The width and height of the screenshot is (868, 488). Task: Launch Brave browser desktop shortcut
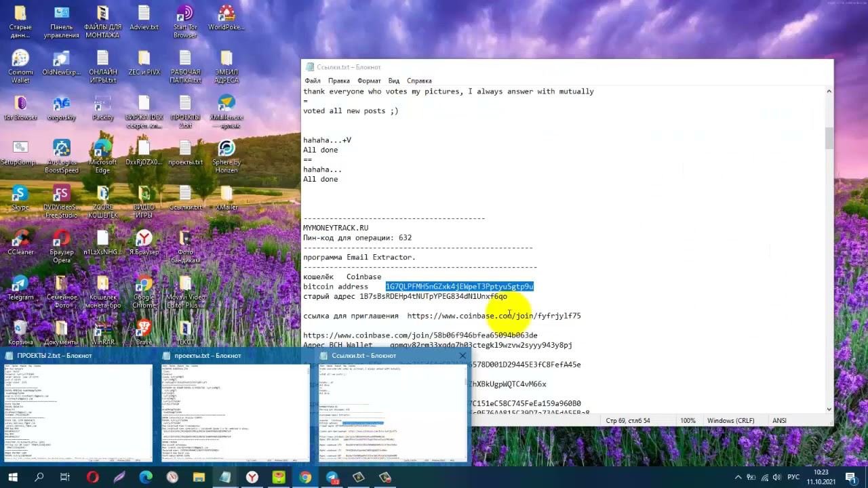point(144,332)
